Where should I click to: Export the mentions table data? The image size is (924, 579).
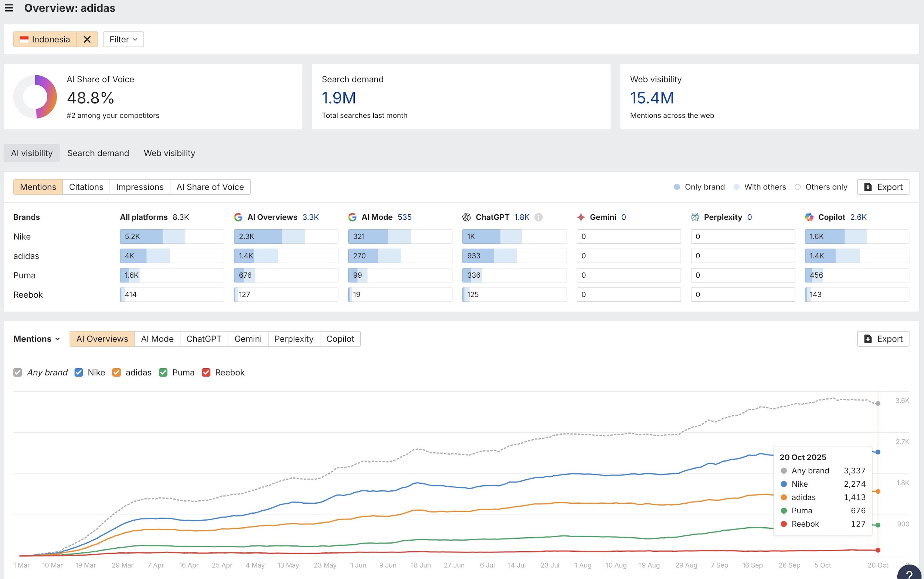(x=883, y=187)
